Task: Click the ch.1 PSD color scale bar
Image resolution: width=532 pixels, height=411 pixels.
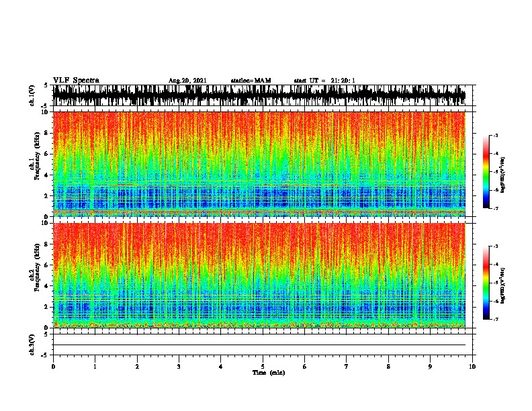Action: [x=486, y=172]
